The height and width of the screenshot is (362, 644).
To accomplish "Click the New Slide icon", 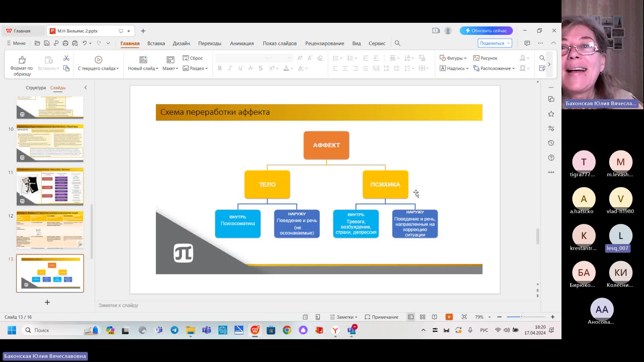I will (143, 60).
